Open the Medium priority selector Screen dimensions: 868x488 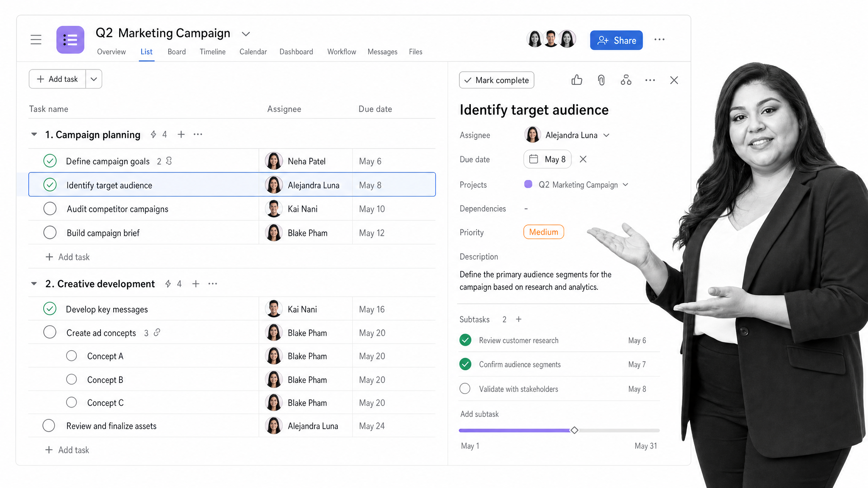[543, 232]
